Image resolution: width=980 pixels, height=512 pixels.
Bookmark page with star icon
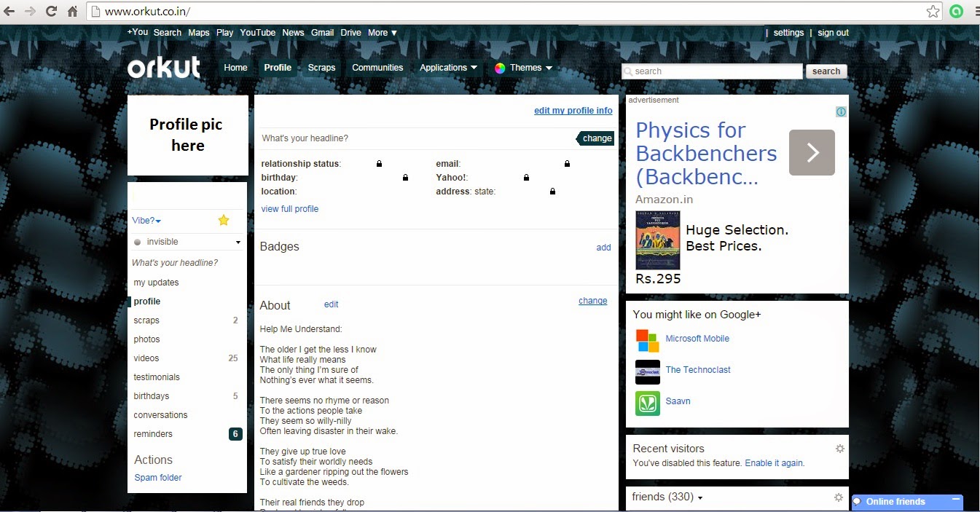(933, 12)
